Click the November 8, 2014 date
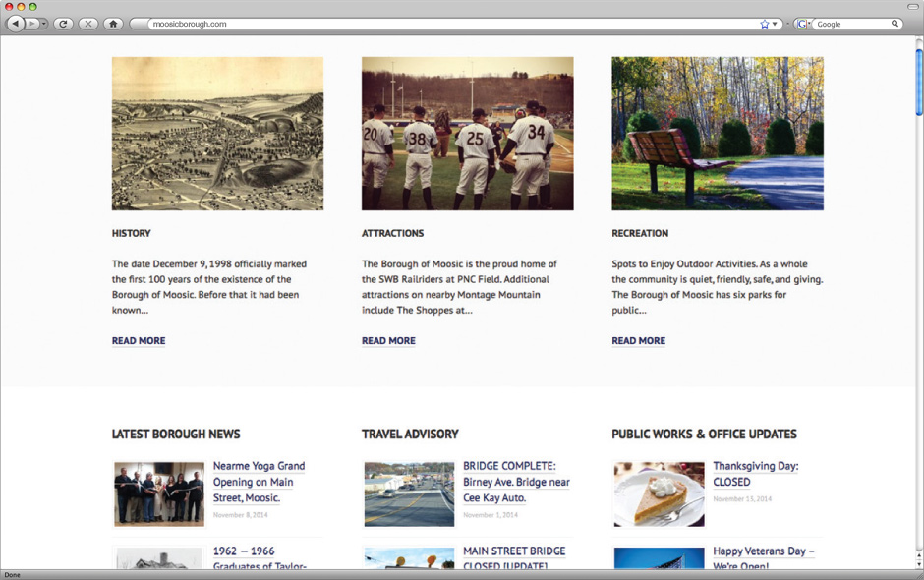 coord(241,515)
